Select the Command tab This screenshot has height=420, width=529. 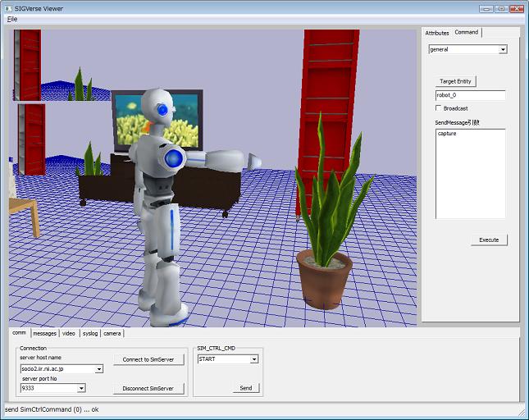(467, 33)
